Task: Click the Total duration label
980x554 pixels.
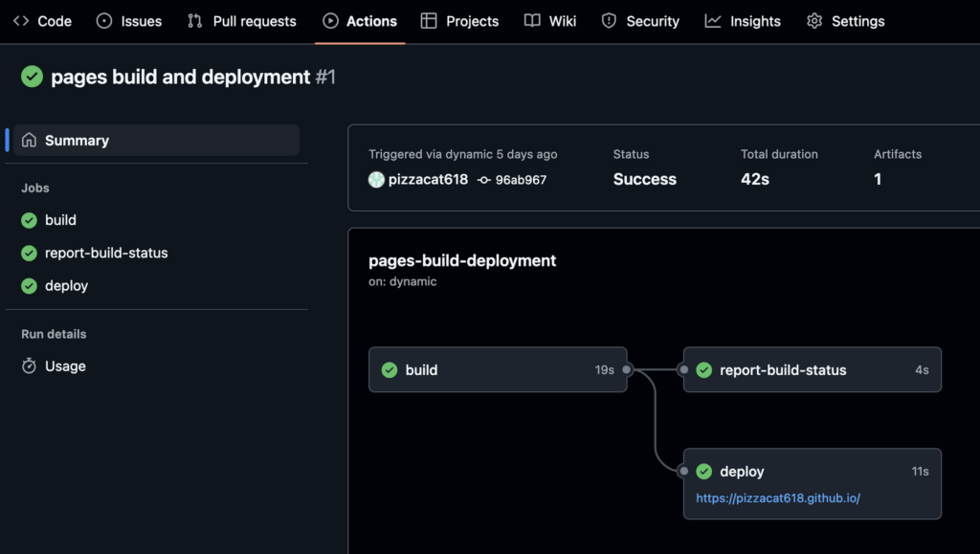Action: click(779, 154)
